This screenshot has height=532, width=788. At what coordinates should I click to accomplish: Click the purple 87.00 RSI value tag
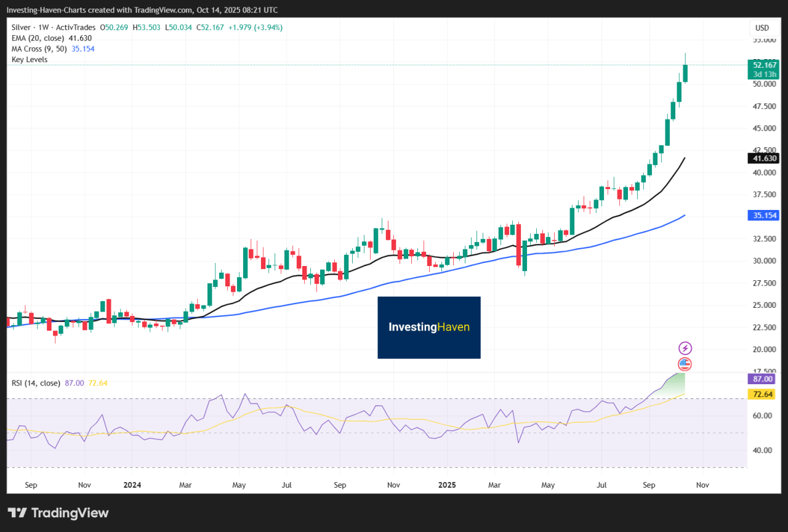click(x=764, y=379)
